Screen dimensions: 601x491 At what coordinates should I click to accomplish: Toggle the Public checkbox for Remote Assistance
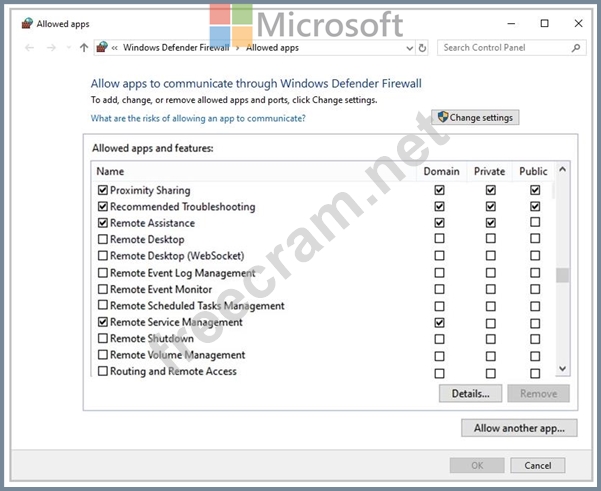pyautogui.click(x=535, y=223)
